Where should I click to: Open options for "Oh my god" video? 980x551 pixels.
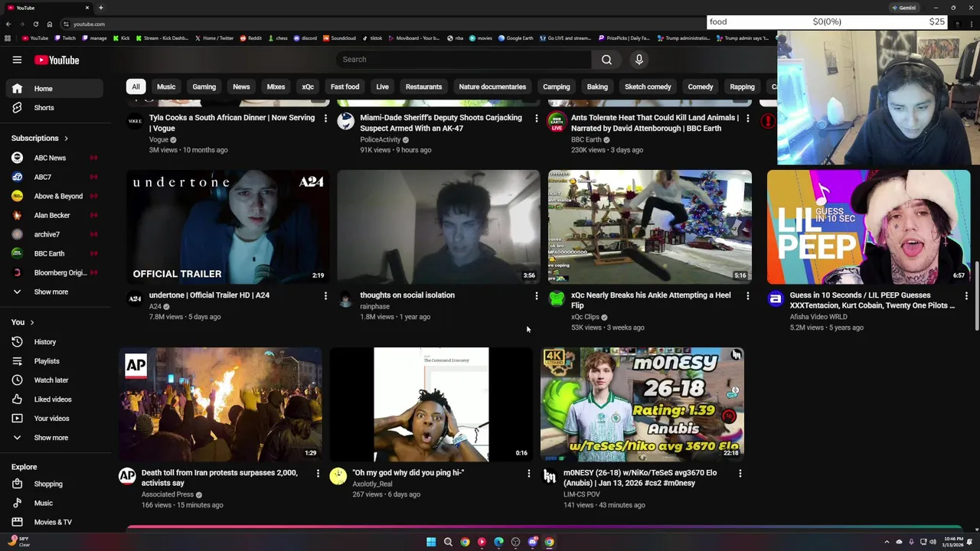(528, 474)
